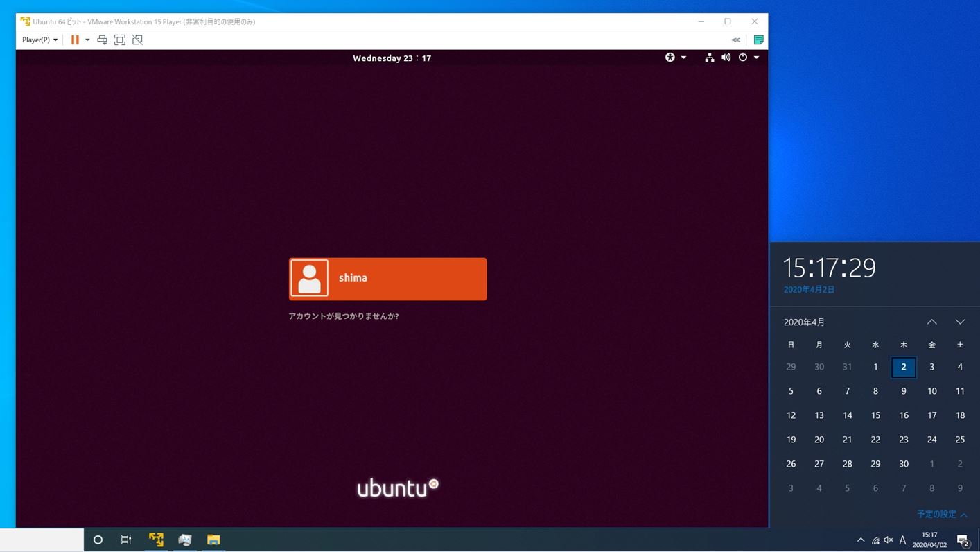Screen dimensions: 980x552
Task: Open Action Center notifications icon
Action: pyautogui.click(x=963, y=540)
